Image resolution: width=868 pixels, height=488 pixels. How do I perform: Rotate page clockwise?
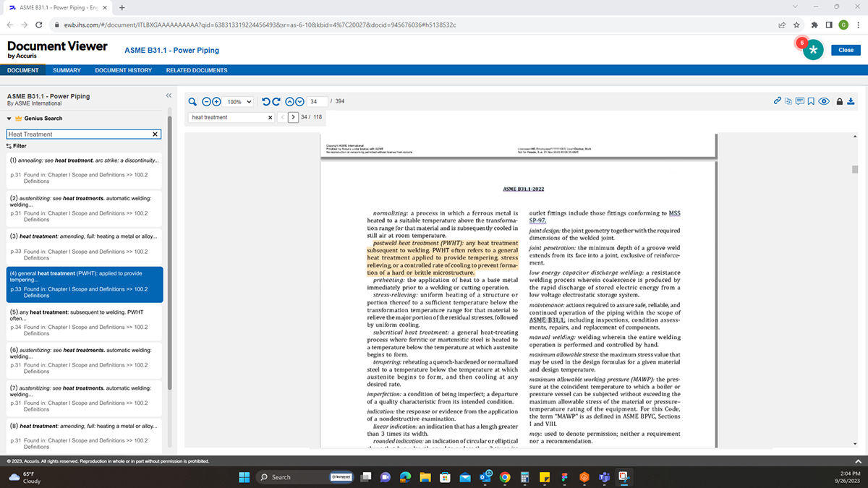click(276, 102)
